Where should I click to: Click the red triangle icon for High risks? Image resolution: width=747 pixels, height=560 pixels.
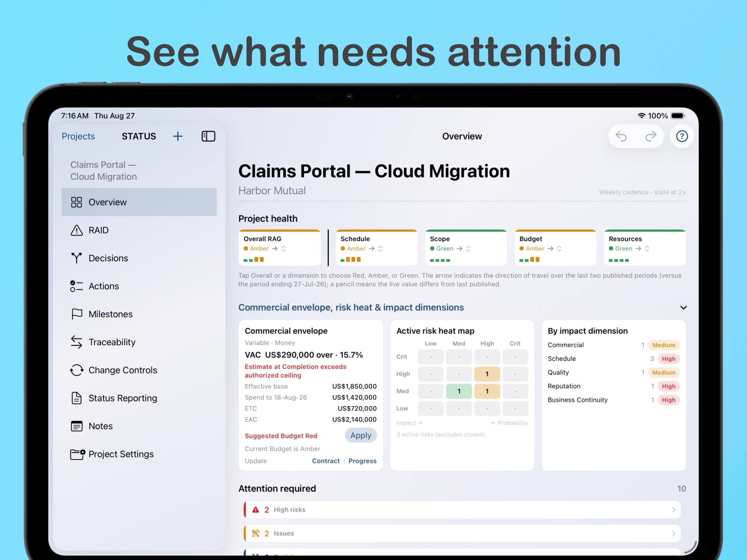click(255, 510)
